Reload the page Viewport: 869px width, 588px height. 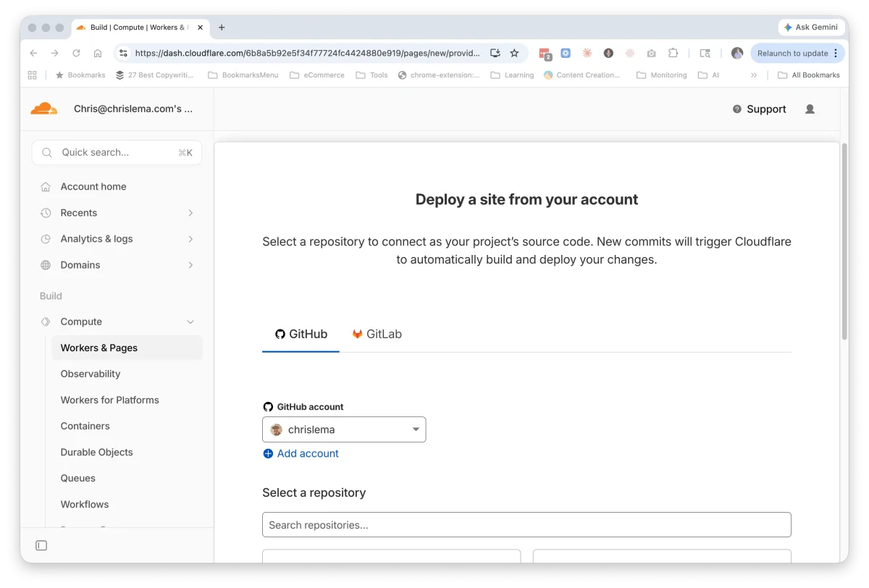(76, 53)
